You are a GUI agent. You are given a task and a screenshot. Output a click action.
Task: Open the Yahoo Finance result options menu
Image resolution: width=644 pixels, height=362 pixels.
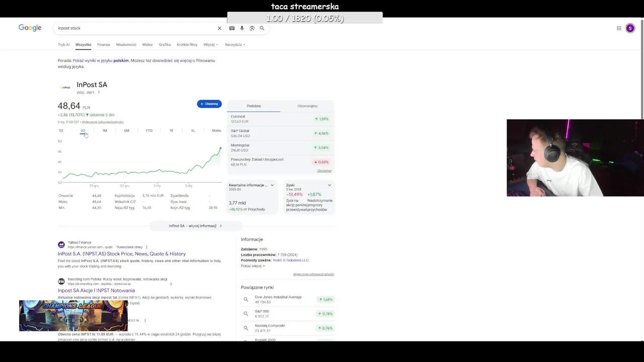pyautogui.click(x=146, y=247)
